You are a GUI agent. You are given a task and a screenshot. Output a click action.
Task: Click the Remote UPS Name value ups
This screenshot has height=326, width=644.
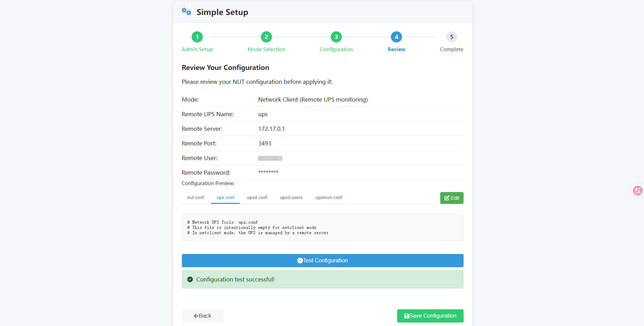pyautogui.click(x=263, y=114)
